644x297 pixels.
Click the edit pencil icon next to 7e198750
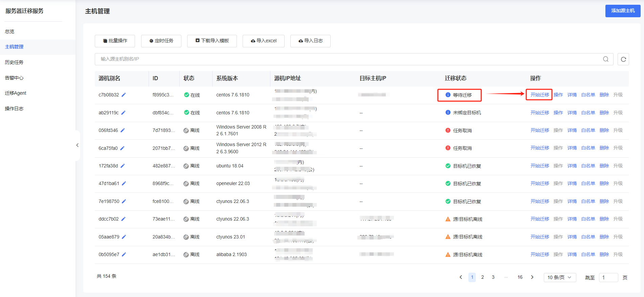click(x=124, y=201)
